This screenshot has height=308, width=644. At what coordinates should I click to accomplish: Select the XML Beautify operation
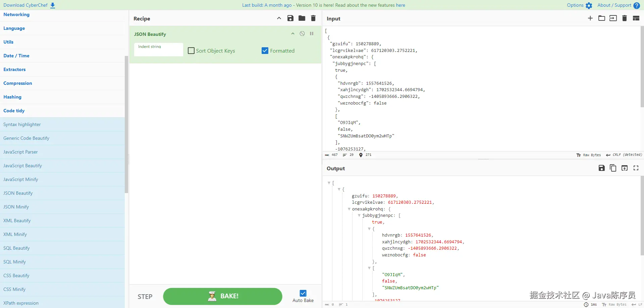[x=62, y=221]
